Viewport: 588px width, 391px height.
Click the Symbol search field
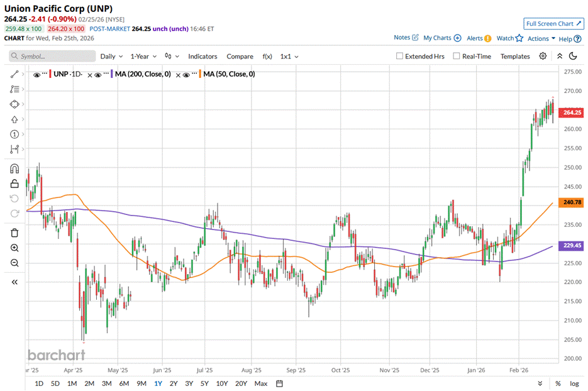(53, 56)
